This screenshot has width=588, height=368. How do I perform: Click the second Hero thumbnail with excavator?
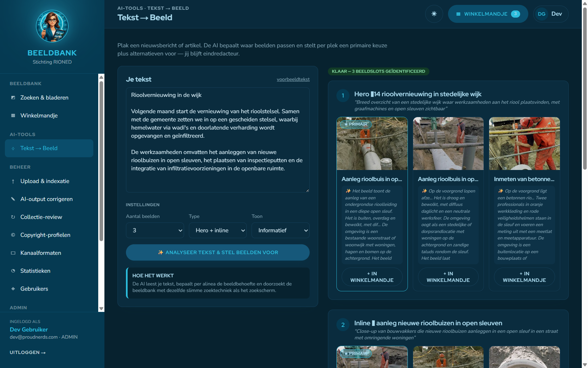click(448, 144)
